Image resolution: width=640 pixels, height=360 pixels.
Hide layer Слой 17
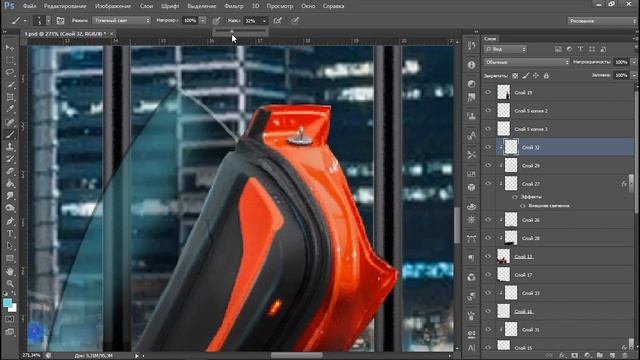[488, 275]
